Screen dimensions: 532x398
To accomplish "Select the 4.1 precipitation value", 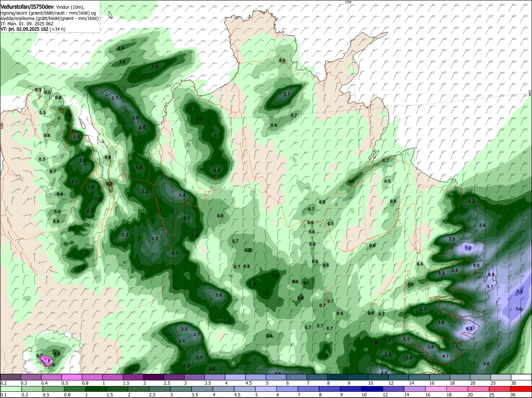I will tap(446, 356).
